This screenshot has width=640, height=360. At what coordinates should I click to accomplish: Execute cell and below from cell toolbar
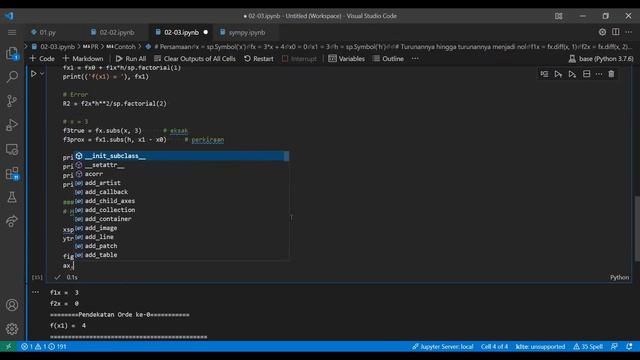point(572,74)
